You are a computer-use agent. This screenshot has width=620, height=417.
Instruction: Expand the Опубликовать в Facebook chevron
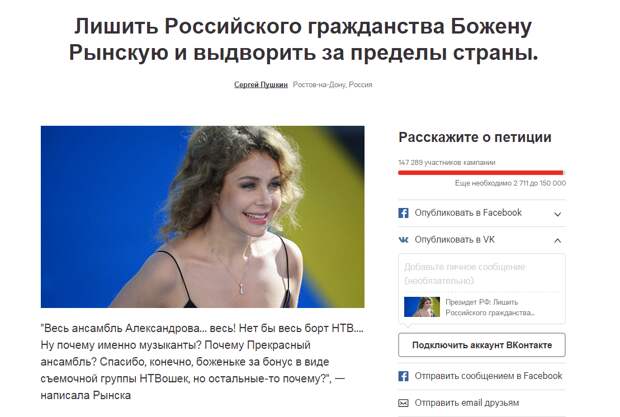pos(558,214)
